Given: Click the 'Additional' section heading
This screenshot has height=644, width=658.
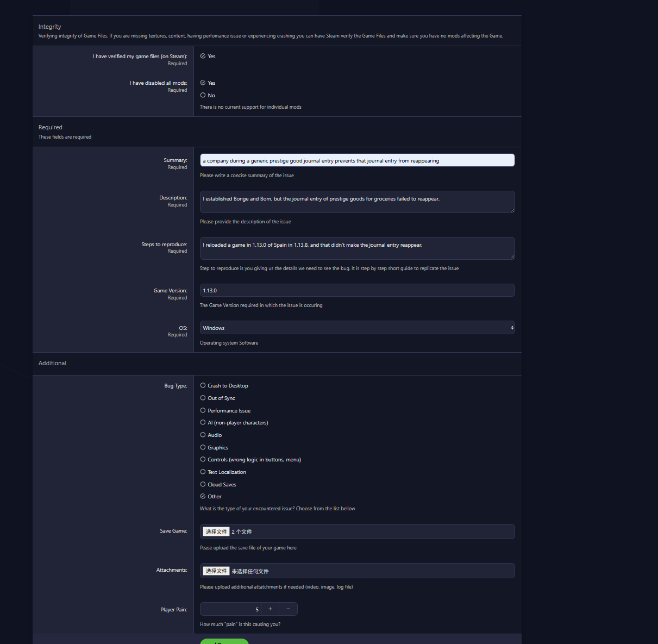Looking at the screenshot, I should click(x=52, y=363).
